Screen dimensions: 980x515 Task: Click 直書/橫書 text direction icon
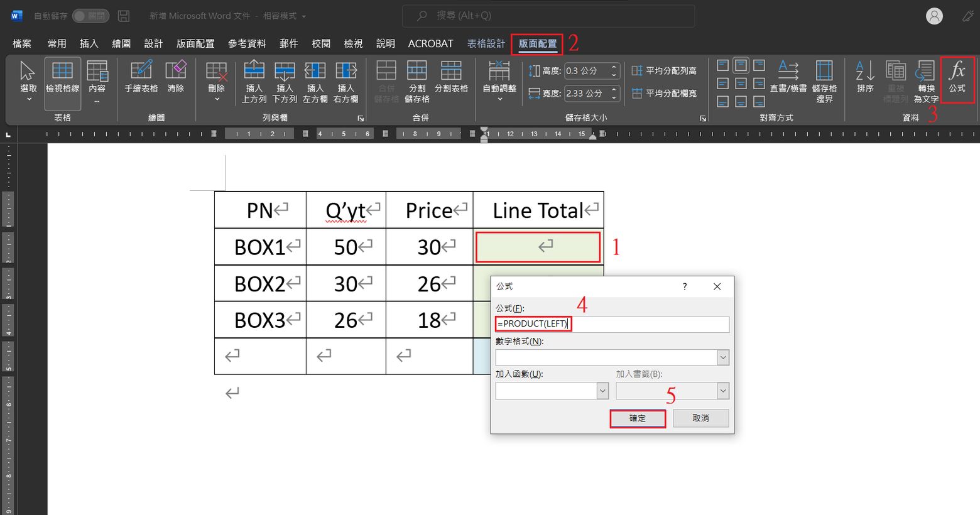pos(788,78)
